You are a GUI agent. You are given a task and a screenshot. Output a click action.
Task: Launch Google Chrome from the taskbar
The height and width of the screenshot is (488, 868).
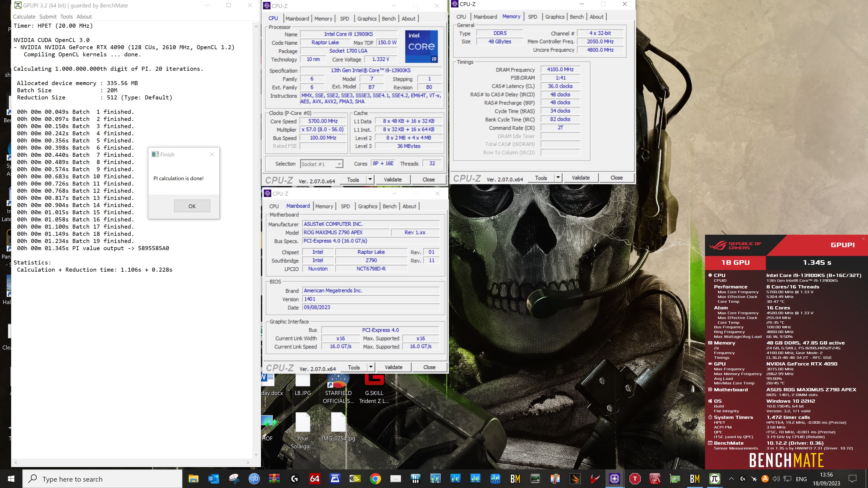375,479
